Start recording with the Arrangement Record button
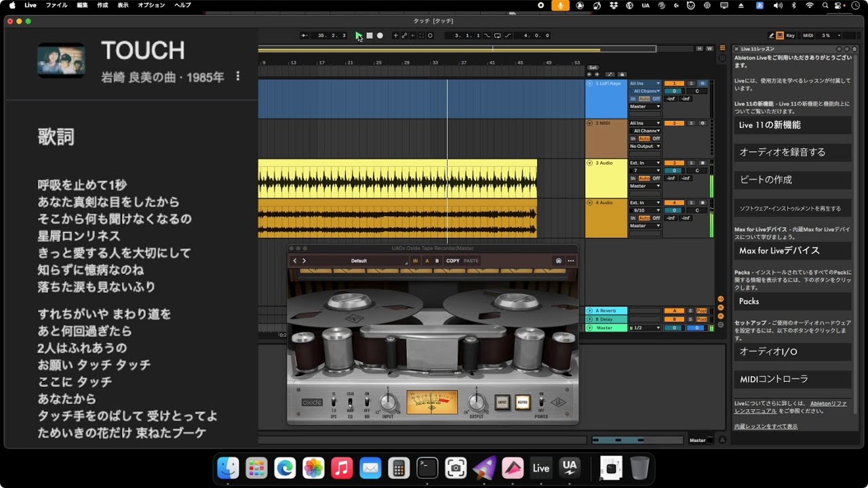868x488 pixels. (x=380, y=35)
